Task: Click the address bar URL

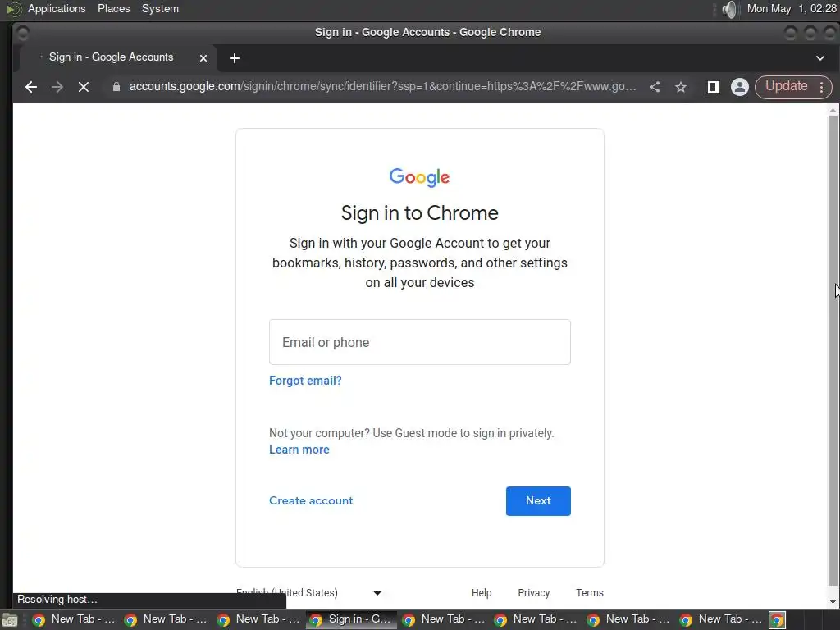Action: click(x=382, y=86)
